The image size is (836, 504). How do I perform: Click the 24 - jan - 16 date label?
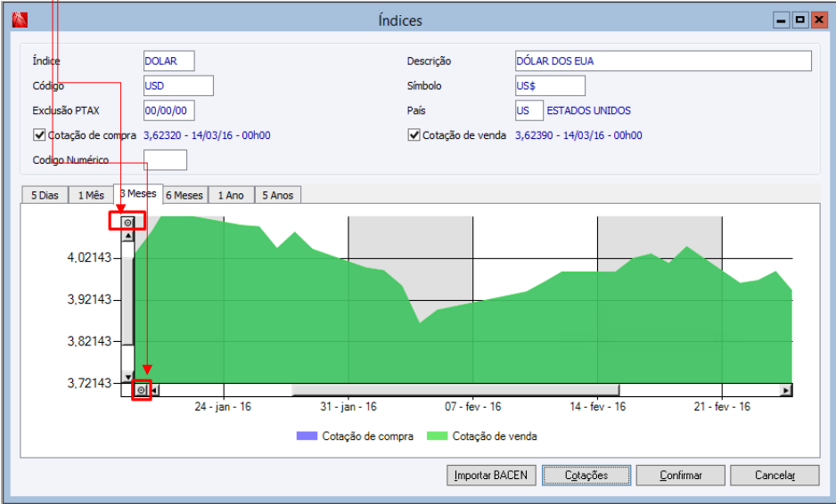[x=223, y=407]
